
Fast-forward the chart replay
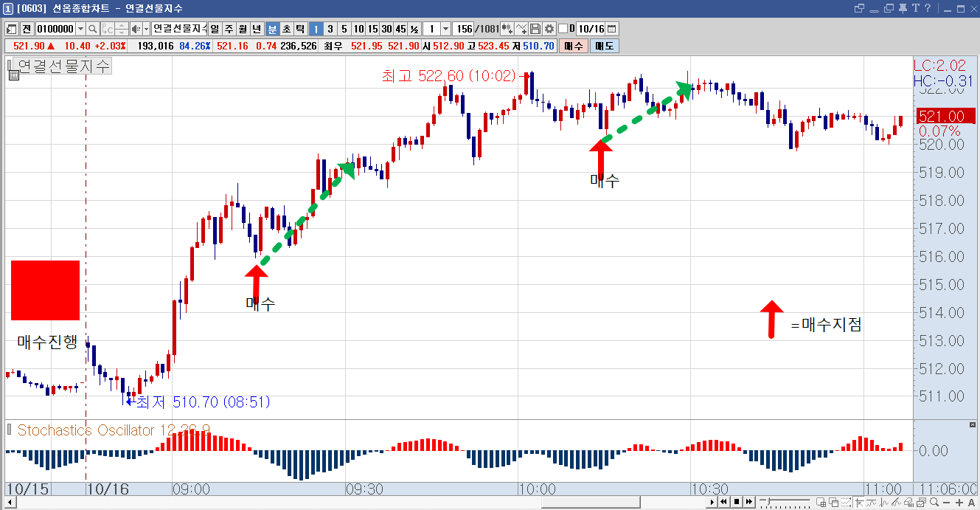click(x=749, y=502)
